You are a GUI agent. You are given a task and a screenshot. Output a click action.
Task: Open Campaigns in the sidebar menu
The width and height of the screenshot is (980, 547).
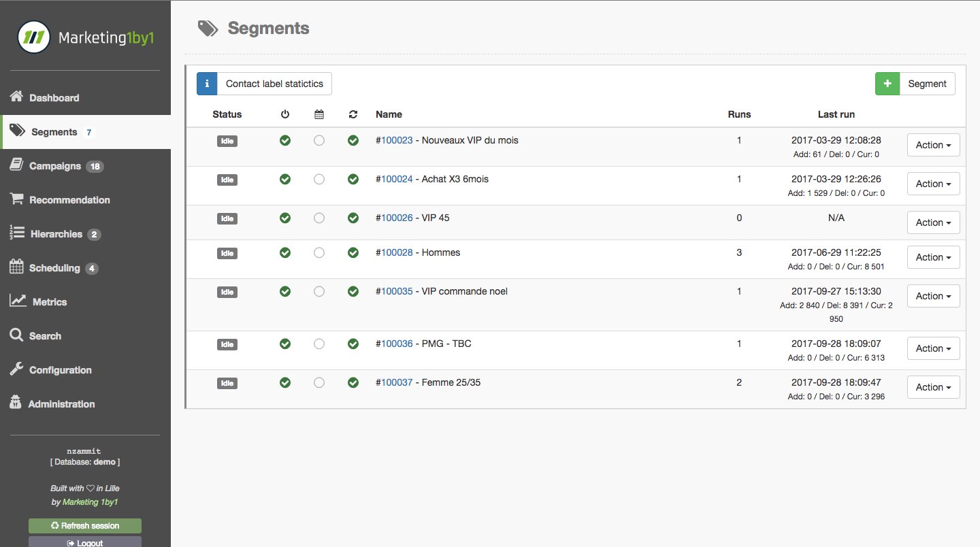click(x=54, y=166)
